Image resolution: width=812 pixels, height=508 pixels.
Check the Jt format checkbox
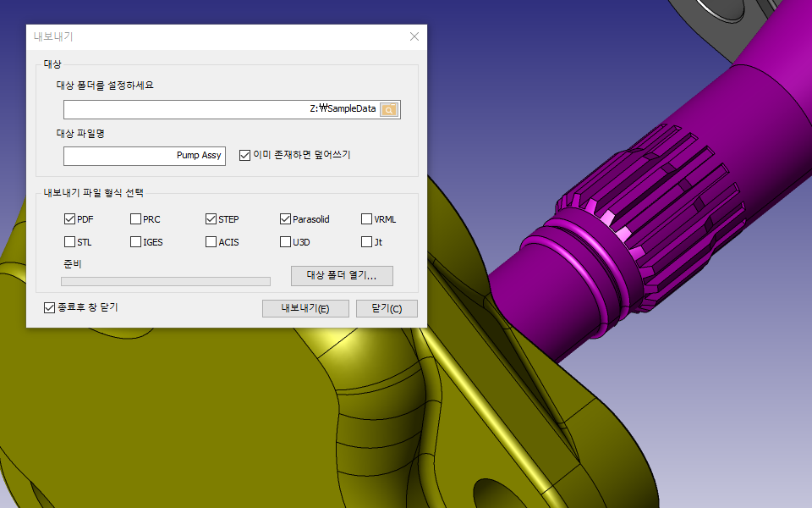(367, 242)
